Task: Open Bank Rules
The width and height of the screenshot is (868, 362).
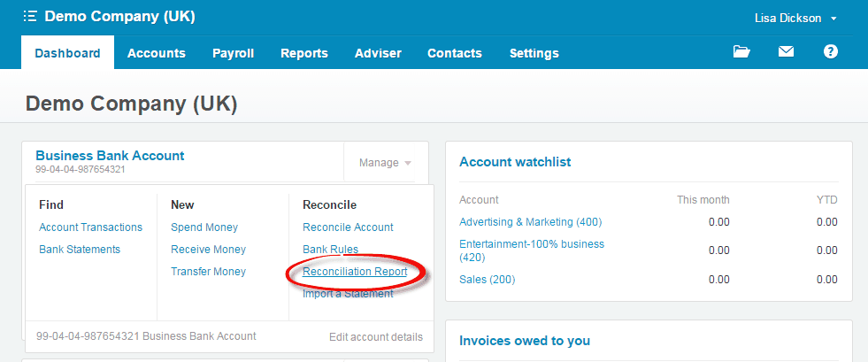Action: pos(331,250)
